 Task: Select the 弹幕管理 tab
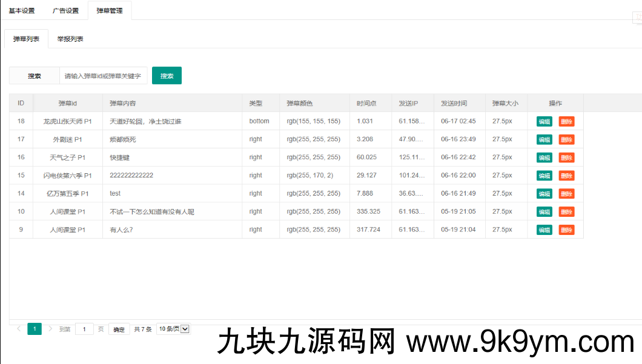(x=110, y=10)
